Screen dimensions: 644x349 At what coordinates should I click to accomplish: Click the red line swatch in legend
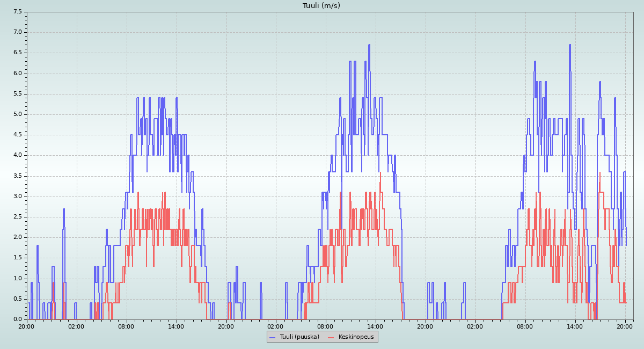click(x=331, y=337)
